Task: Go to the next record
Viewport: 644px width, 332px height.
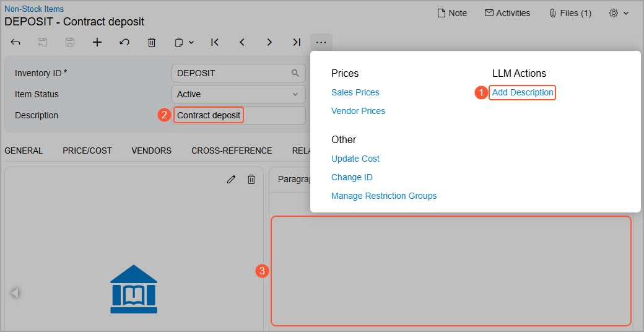Action: (269, 42)
